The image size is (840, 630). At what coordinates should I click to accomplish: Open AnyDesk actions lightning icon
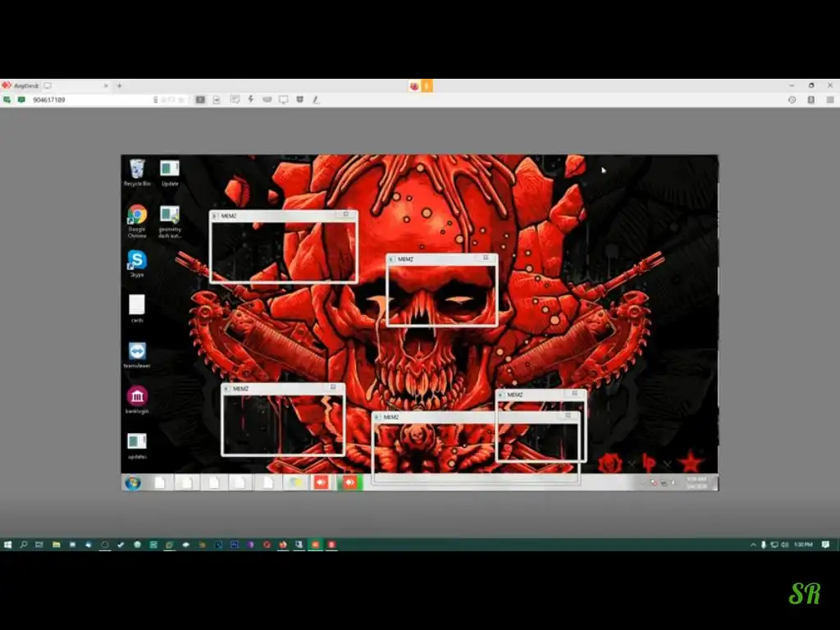click(251, 99)
